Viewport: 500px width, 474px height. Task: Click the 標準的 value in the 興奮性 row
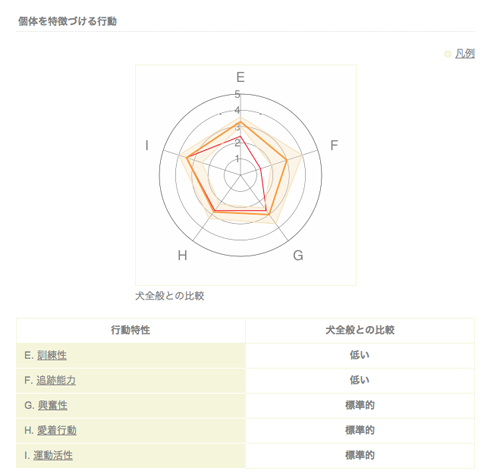(x=360, y=405)
